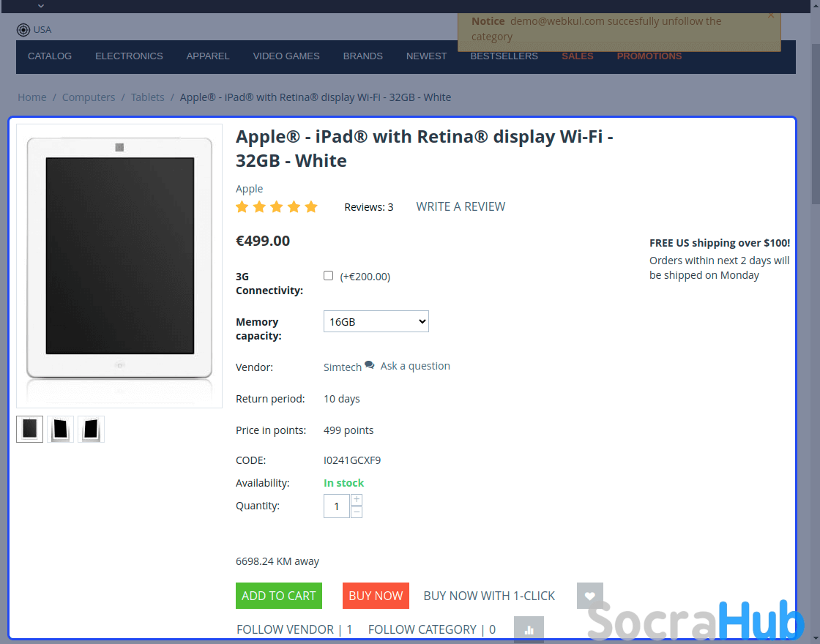Click the 499 points value
This screenshot has height=644, width=820.
click(348, 430)
